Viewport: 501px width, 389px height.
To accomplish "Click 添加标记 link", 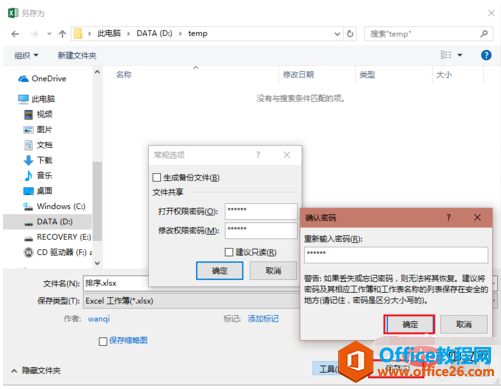I will coord(263,319).
